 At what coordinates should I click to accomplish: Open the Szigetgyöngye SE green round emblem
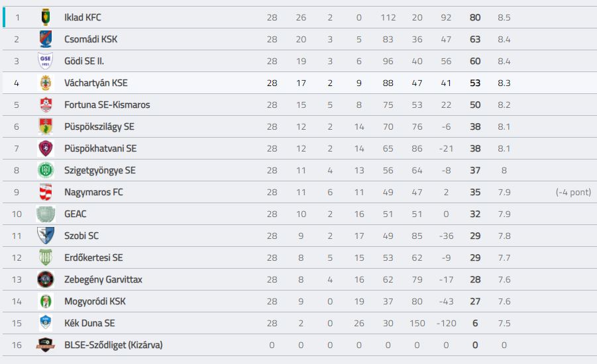pos(46,170)
